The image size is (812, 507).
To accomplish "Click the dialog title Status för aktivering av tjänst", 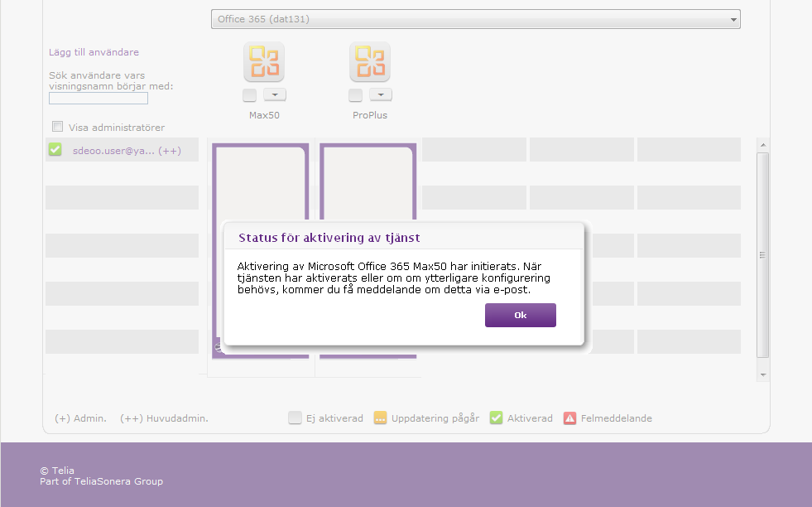I will pos(329,238).
